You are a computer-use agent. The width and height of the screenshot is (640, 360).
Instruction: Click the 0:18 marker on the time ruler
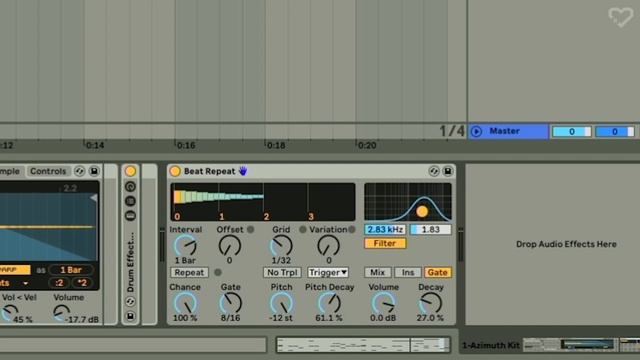pyautogui.click(x=276, y=145)
